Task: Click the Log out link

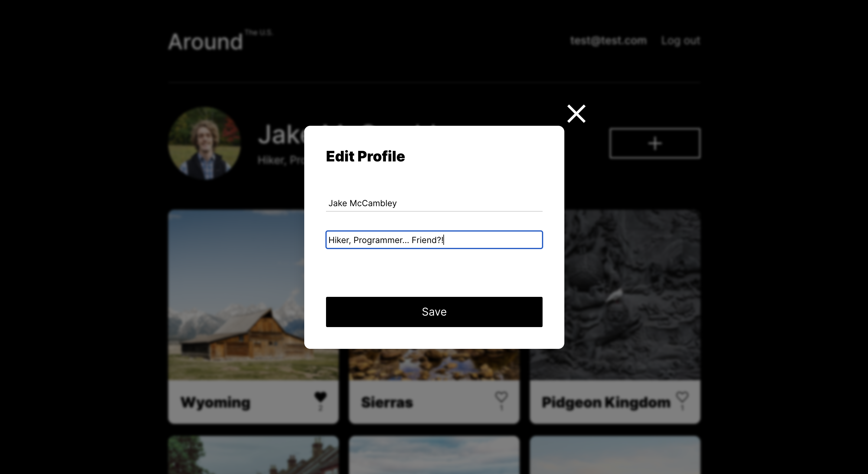Action: tap(680, 41)
